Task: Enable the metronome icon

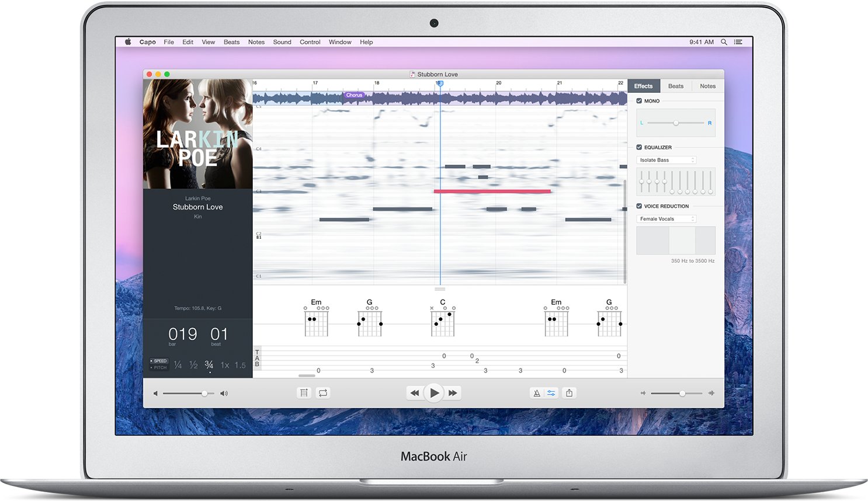Action: pos(537,393)
